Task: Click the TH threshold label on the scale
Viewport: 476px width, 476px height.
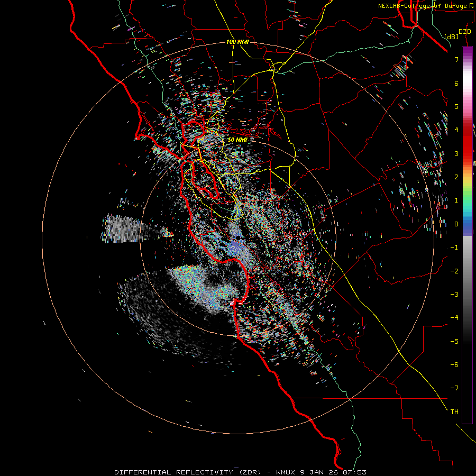Action: click(x=454, y=411)
